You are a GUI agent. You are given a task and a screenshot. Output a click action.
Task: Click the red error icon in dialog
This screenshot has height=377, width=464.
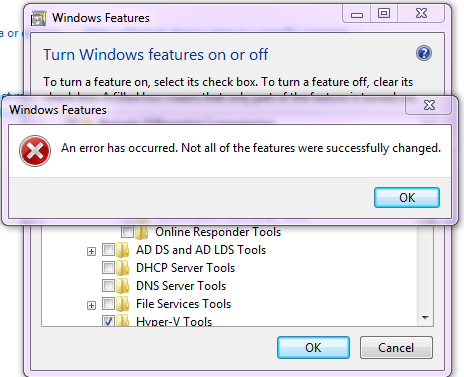35,151
